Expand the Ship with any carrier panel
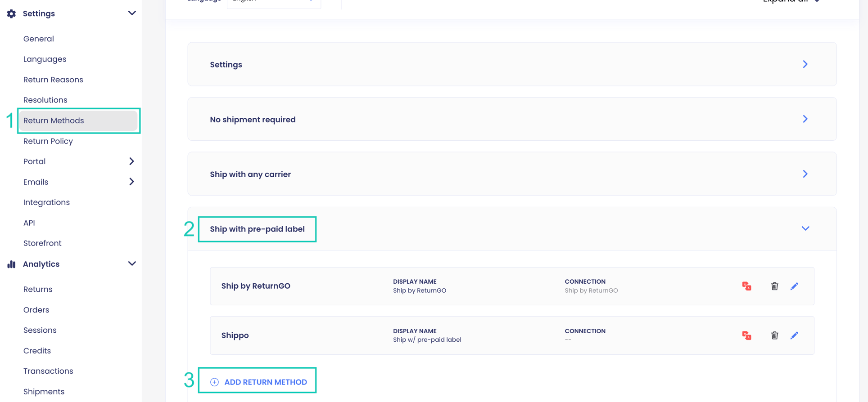The width and height of the screenshot is (868, 402). [805, 174]
